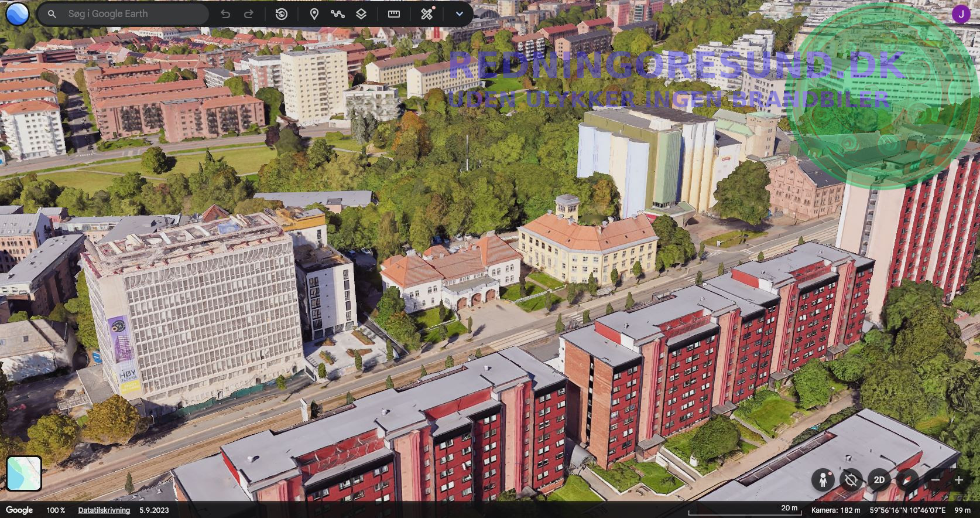980x518 pixels.
Task: Add a placemark using the pin icon
Action: (x=314, y=14)
